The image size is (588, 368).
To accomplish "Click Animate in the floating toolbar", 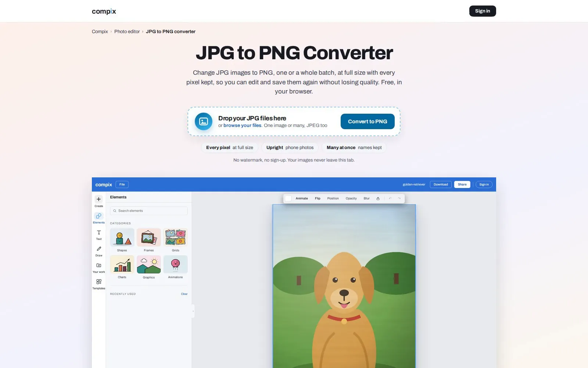I will point(302,198).
